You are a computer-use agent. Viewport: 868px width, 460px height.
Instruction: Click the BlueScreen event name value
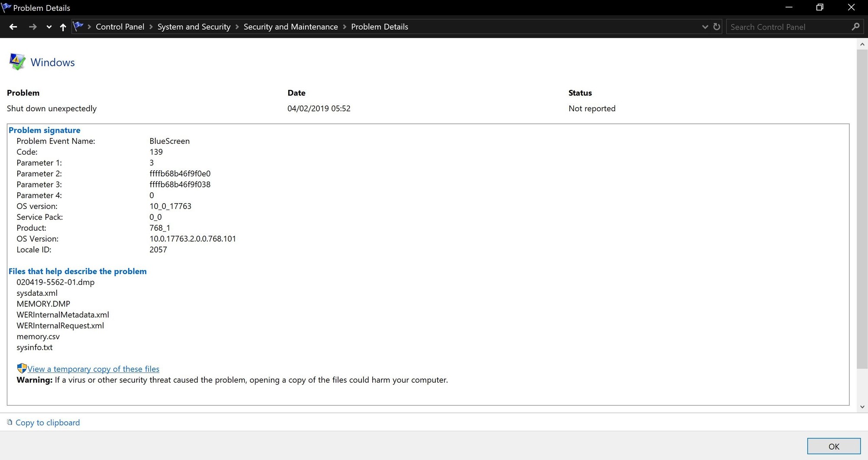[x=170, y=141]
